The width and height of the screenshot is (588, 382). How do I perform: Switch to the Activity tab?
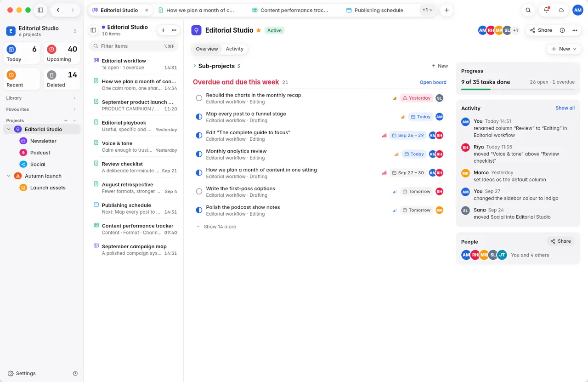234,49
